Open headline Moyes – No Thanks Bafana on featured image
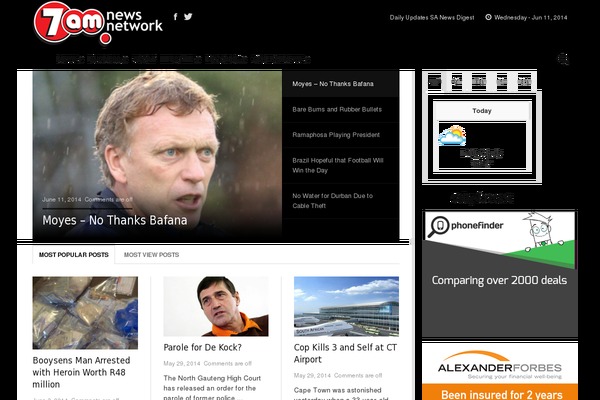The width and height of the screenshot is (600, 400). [115, 220]
